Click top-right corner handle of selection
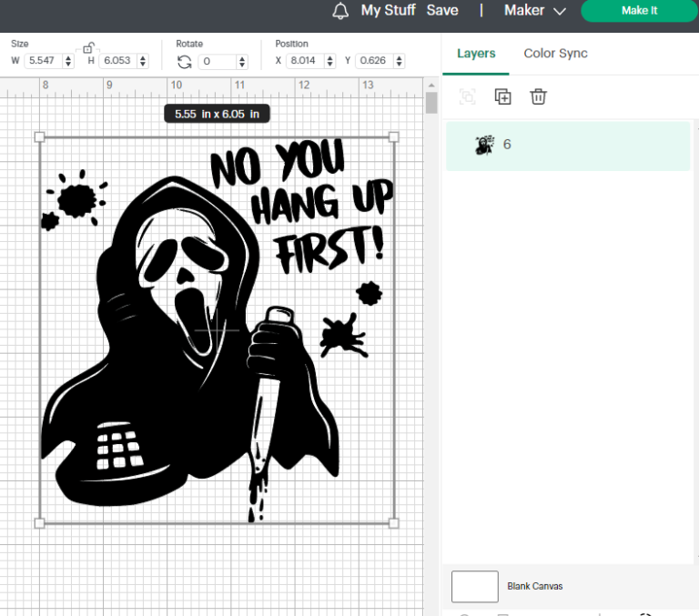The image size is (699, 616). pos(393,137)
